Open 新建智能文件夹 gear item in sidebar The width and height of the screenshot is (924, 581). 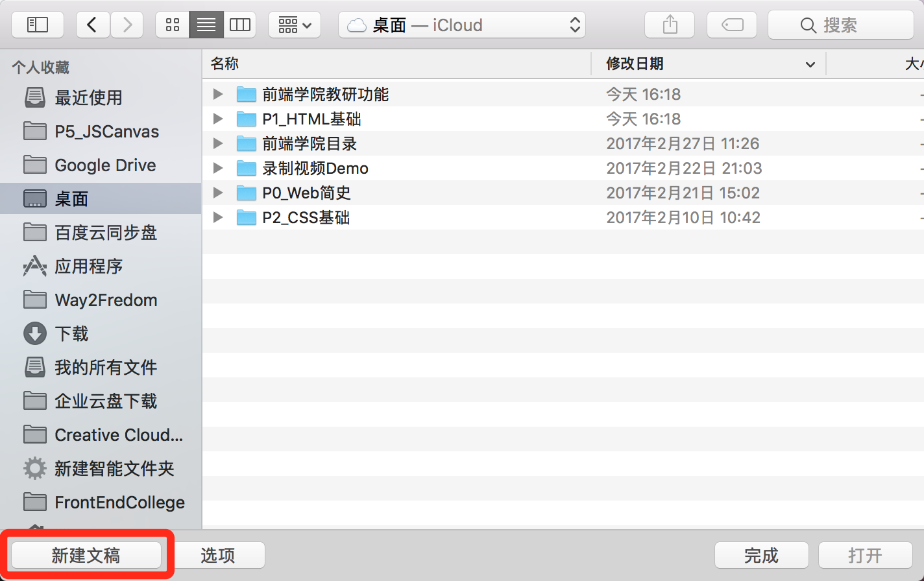coord(114,469)
